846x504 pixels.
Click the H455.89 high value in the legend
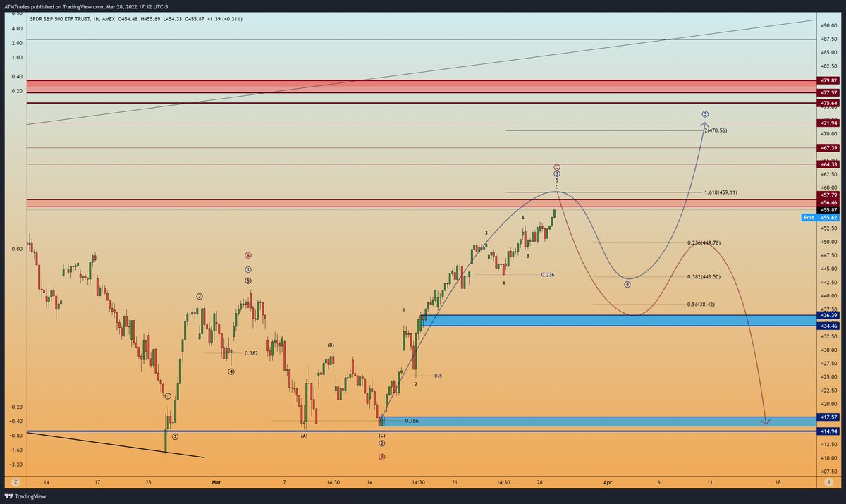[152, 18]
